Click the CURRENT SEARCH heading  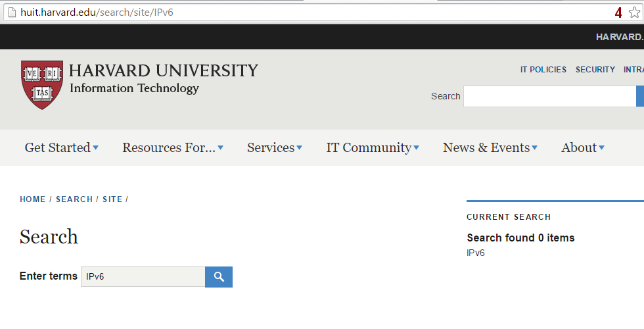(509, 216)
